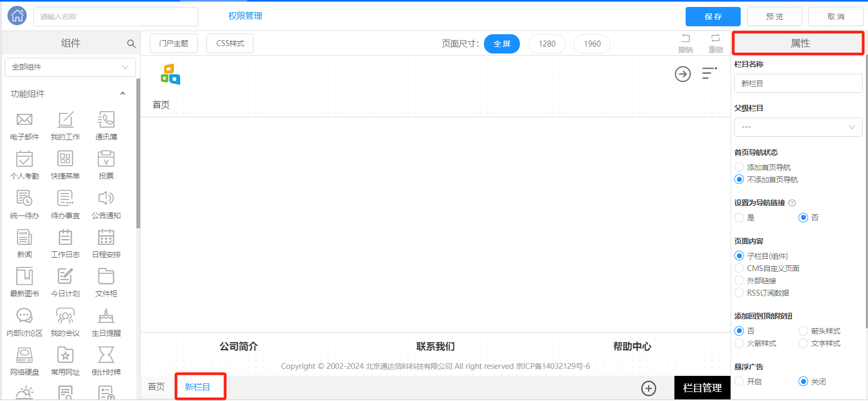Click the plus icon to add column
This screenshot has height=401, width=868.
point(649,388)
